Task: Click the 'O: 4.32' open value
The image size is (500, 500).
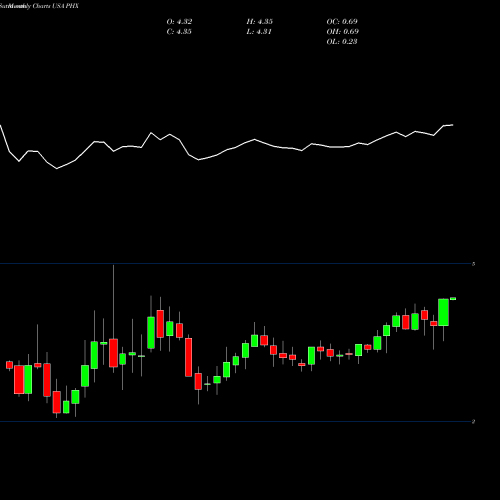Action: tap(179, 22)
